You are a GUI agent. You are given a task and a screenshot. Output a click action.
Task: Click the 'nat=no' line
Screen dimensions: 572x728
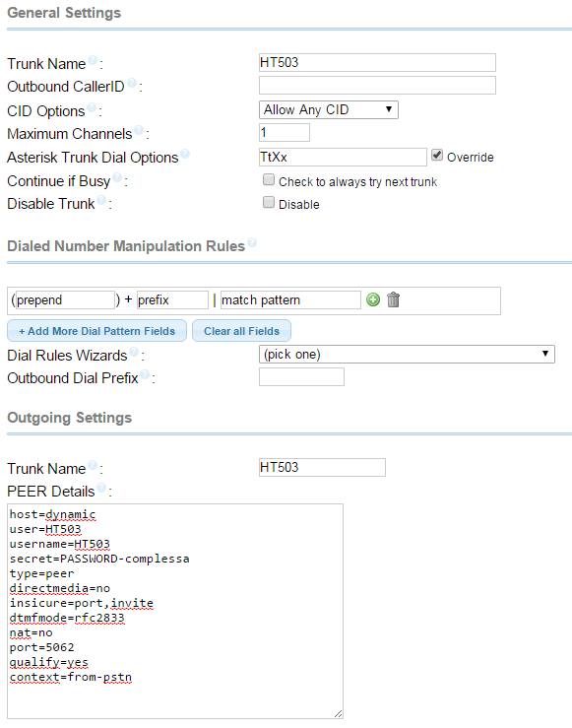32,632
